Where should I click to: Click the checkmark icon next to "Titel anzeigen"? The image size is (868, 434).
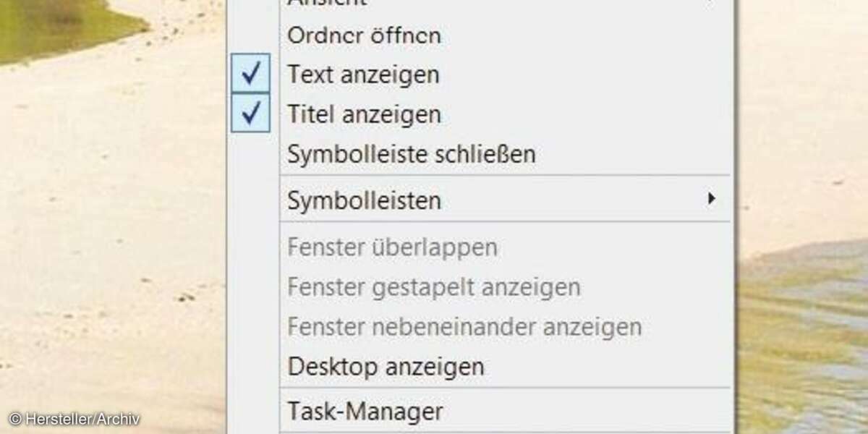click(x=250, y=114)
